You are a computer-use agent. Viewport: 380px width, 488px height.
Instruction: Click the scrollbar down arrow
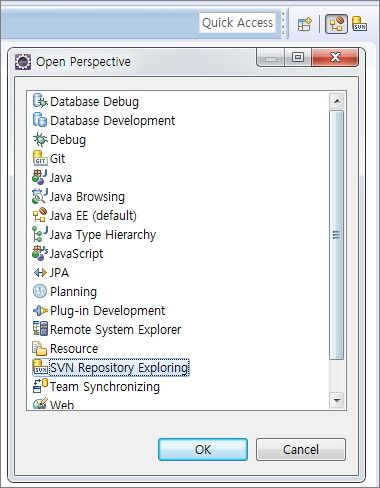tap(337, 400)
